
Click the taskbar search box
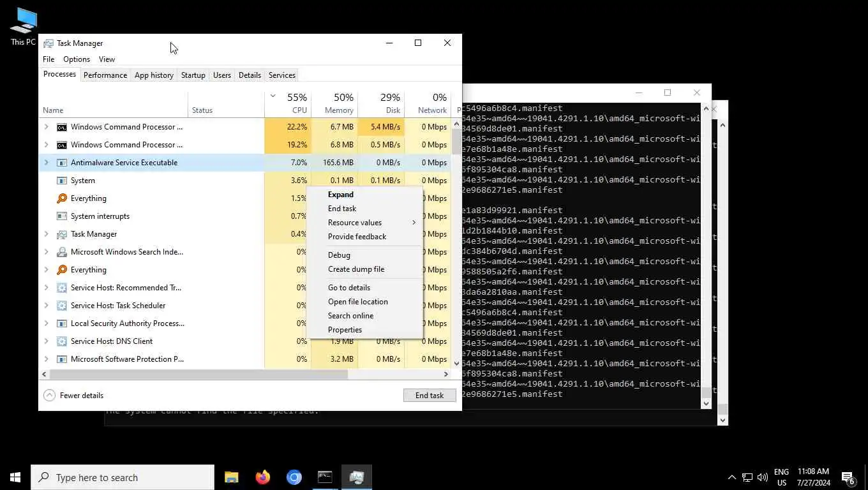pos(123,477)
